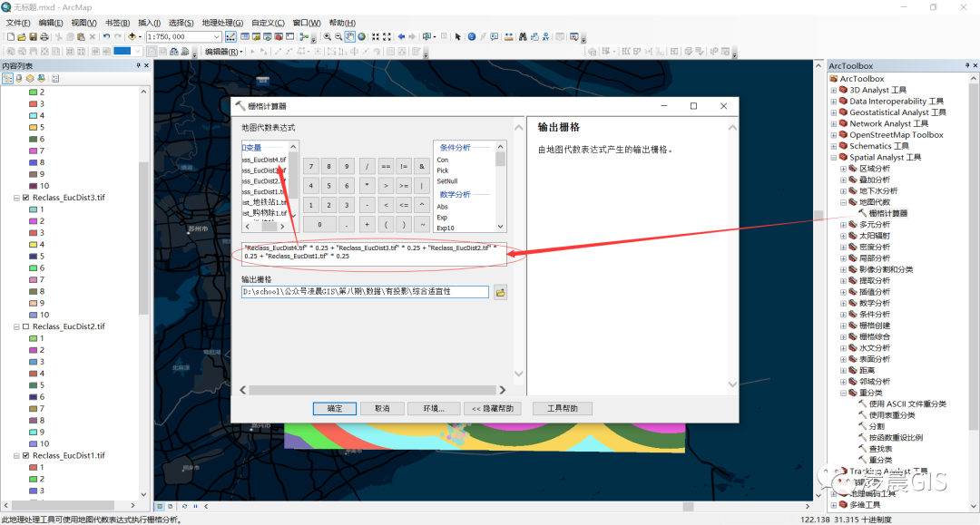Launch the ModelBuilder window icon
This screenshot has width=980, height=525.
(304, 37)
